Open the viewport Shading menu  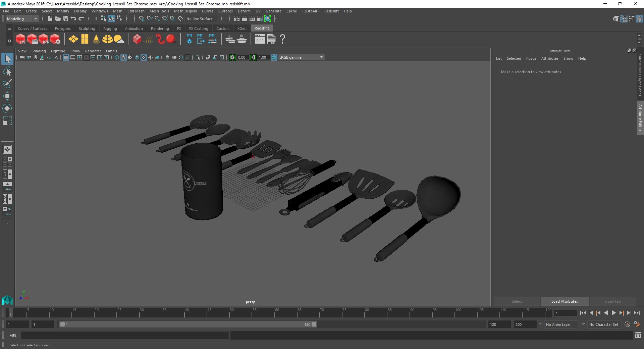pyautogui.click(x=39, y=51)
